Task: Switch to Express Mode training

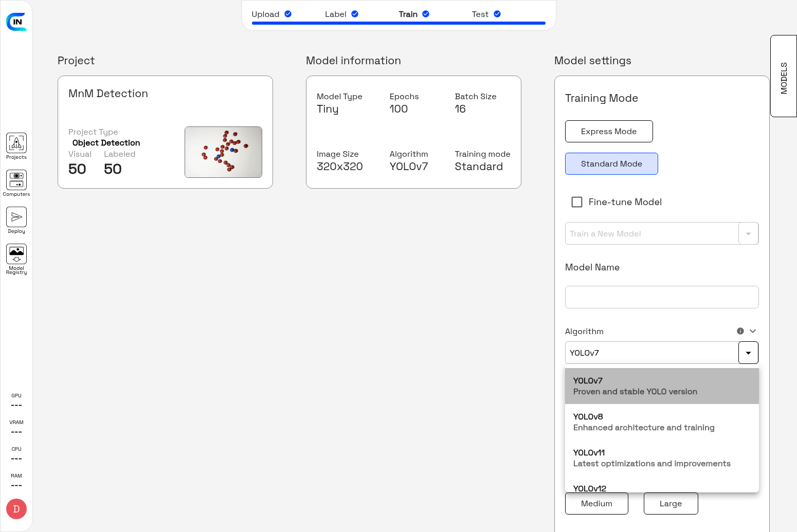Action: (609, 131)
